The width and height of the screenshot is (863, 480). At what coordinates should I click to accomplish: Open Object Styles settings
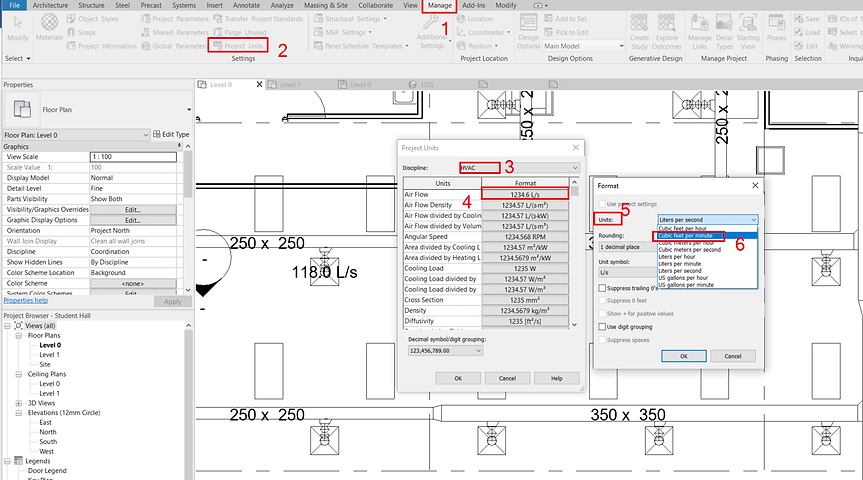[92, 19]
